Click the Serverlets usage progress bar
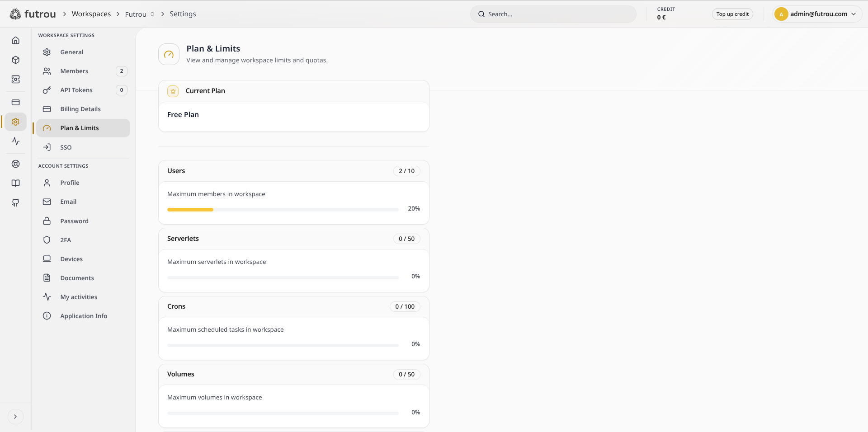This screenshot has height=432, width=868. 283,277
